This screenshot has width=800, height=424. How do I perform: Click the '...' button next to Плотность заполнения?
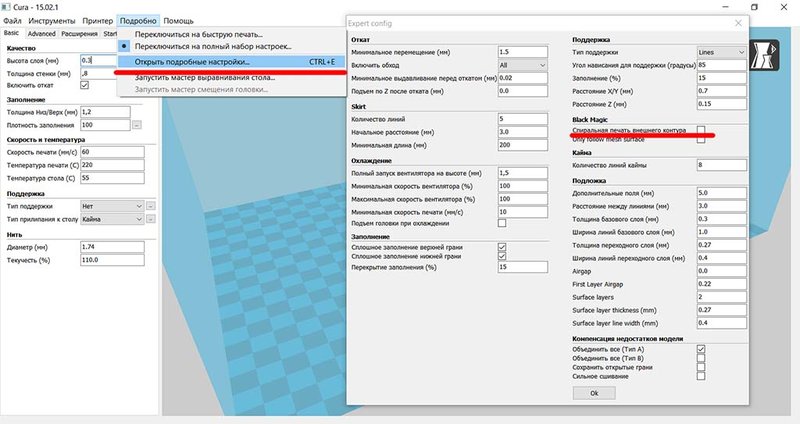(137, 125)
